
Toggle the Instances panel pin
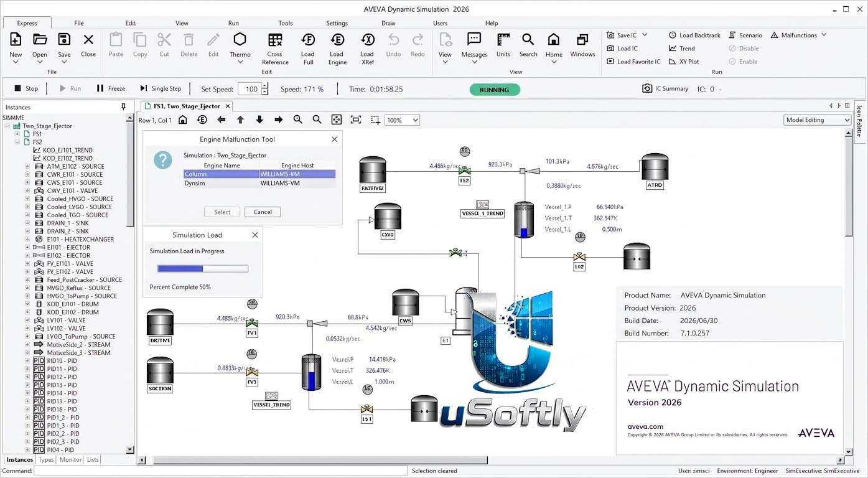[123, 107]
